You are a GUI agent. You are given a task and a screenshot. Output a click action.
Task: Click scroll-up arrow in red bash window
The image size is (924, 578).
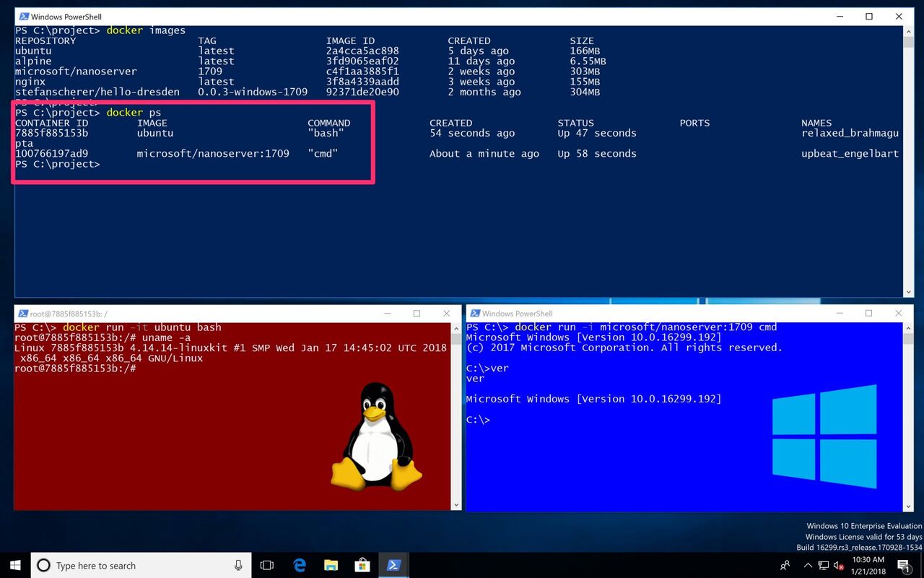click(x=456, y=327)
